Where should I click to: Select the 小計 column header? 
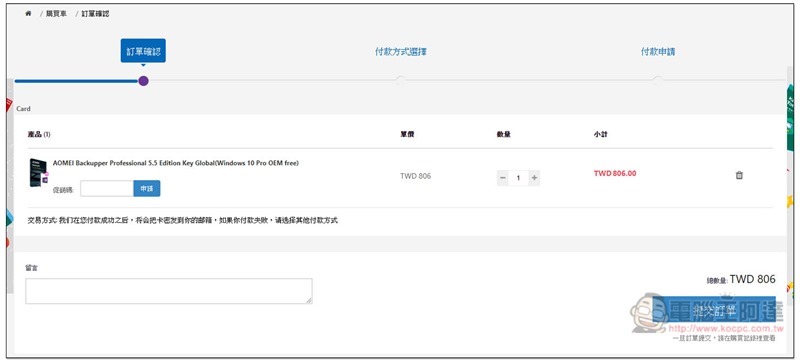(601, 135)
